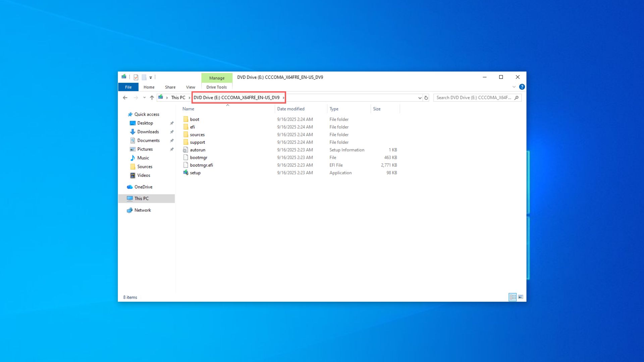The height and width of the screenshot is (362, 644).
Task: Switch to details view in status bar
Action: coord(513,297)
